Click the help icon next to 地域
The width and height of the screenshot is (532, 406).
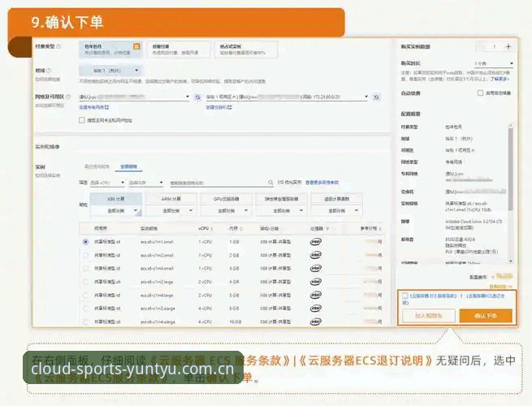click(x=49, y=71)
